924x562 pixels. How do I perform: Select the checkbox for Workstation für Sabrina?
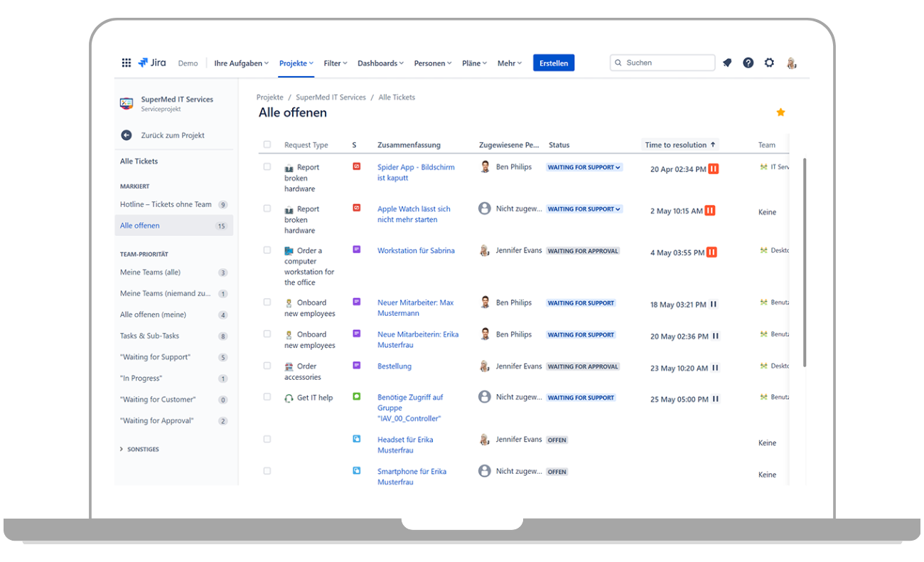click(x=267, y=250)
